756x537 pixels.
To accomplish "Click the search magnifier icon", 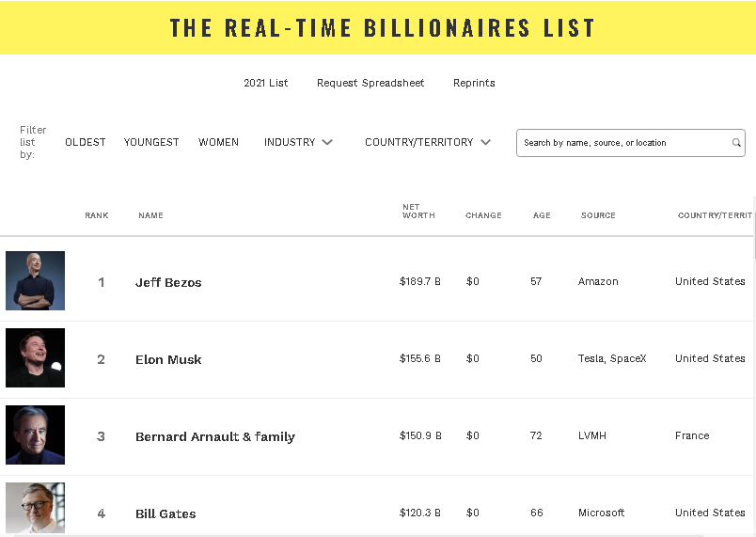I will pos(736,143).
